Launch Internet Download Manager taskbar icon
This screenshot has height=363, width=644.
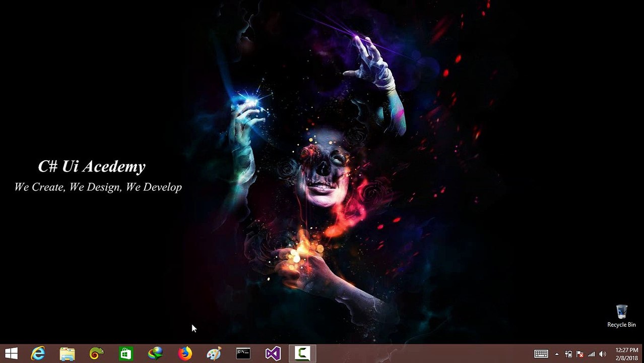click(x=155, y=353)
